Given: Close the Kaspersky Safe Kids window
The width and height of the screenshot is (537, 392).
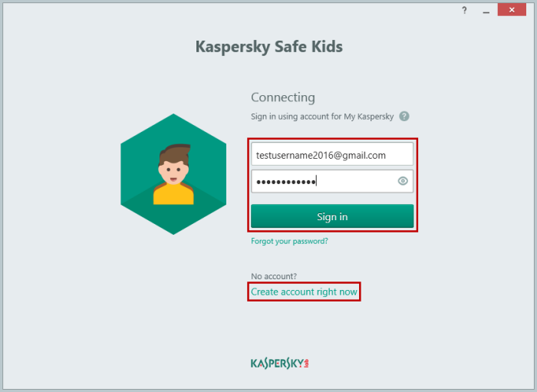Looking at the screenshot, I should 512,9.
